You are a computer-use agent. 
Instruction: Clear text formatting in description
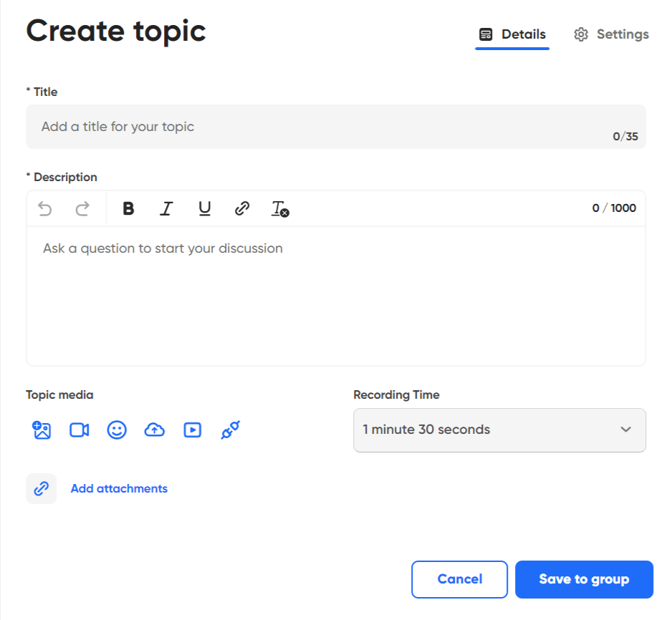(x=280, y=208)
